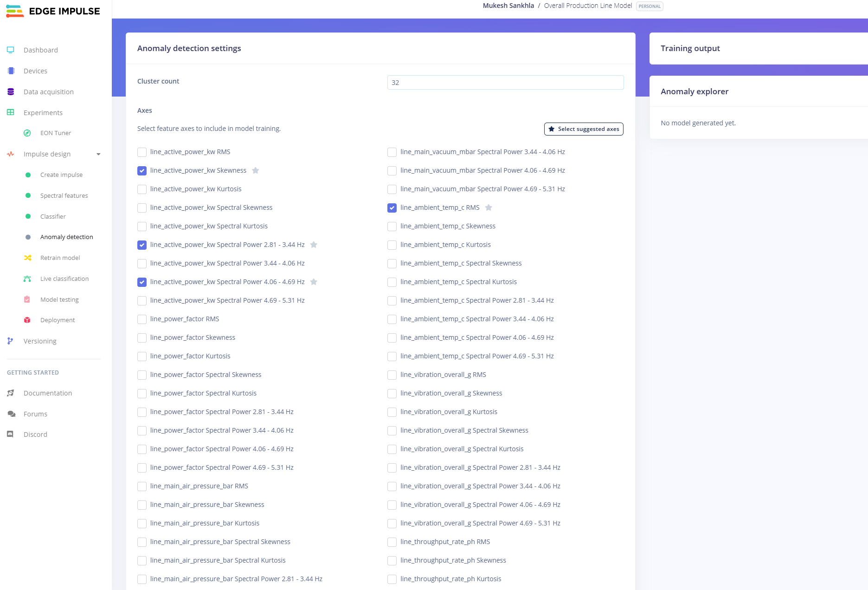The width and height of the screenshot is (868, 590).
Task: Click the Impulse design pulse icon
Action: point(11,154)
